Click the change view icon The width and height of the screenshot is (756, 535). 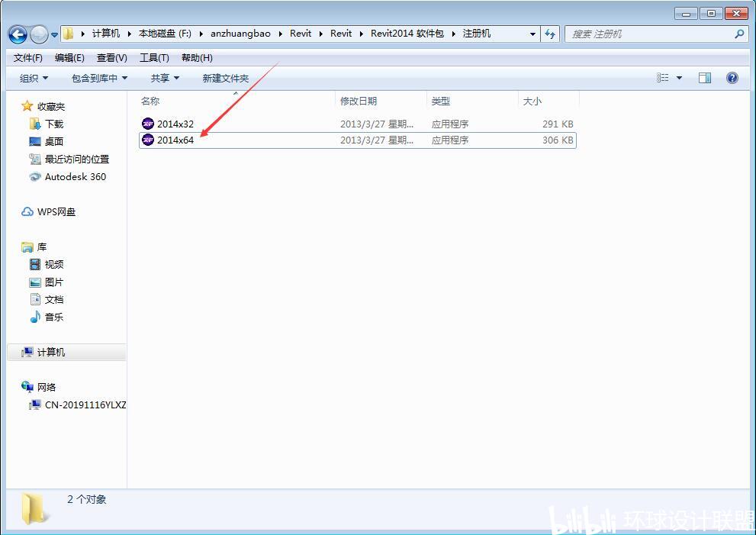click(663, 78)
